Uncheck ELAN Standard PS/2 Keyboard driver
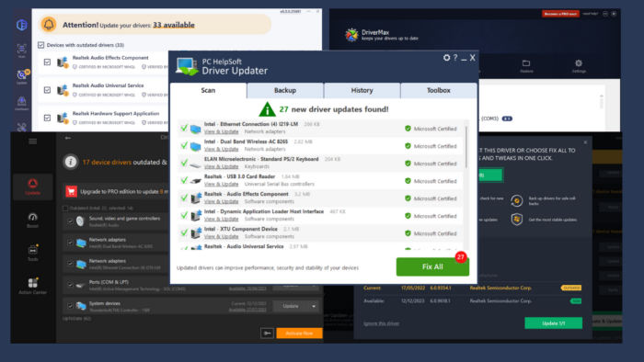The height and width of the screenshot is (362, 644). coord(184,163)
